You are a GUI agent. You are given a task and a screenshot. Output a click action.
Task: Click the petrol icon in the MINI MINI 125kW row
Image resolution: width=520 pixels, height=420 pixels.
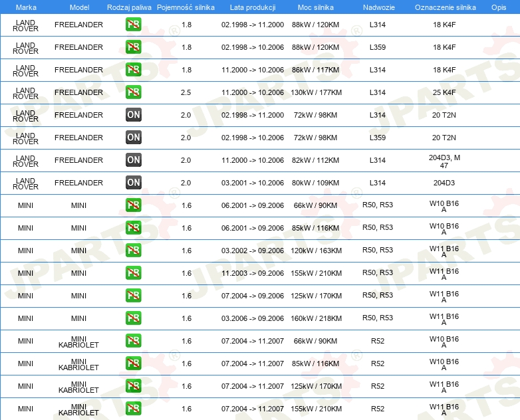(x=133, y=295)
